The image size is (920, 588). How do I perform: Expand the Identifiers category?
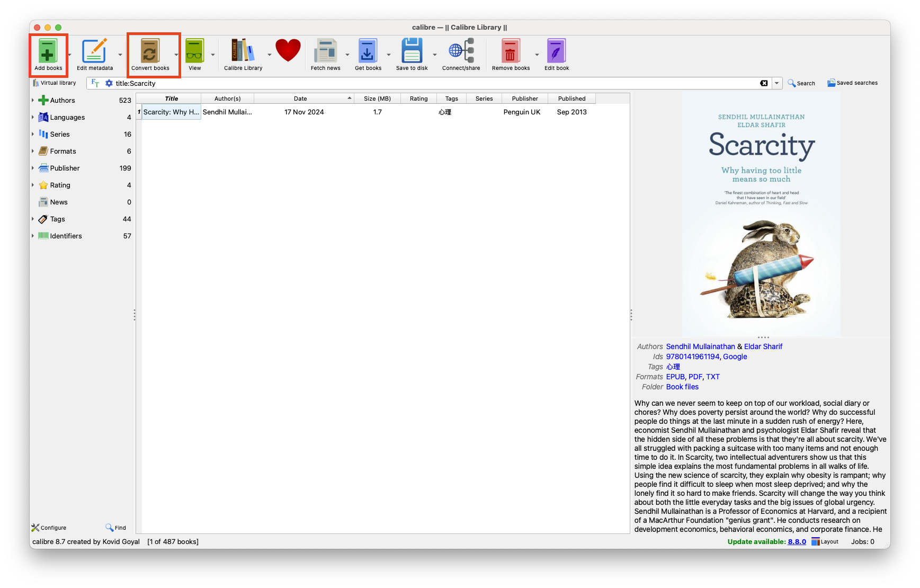coord(33,236)
